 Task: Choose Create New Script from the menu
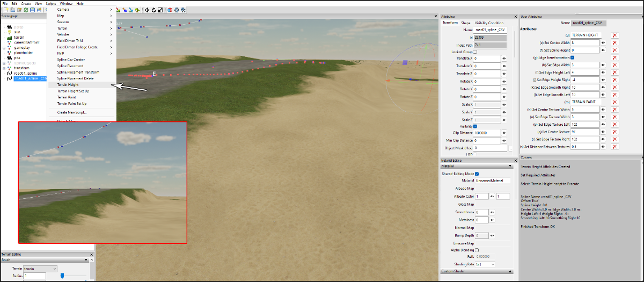tap(71, 112)
